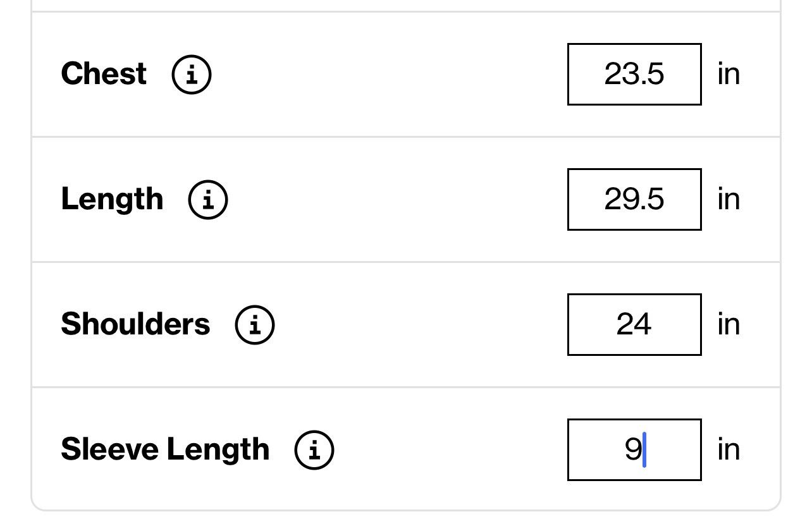View Sleeve Length info icon help
Screen dimensions: 812x519
pyautogui.click(x=314, y=449)
